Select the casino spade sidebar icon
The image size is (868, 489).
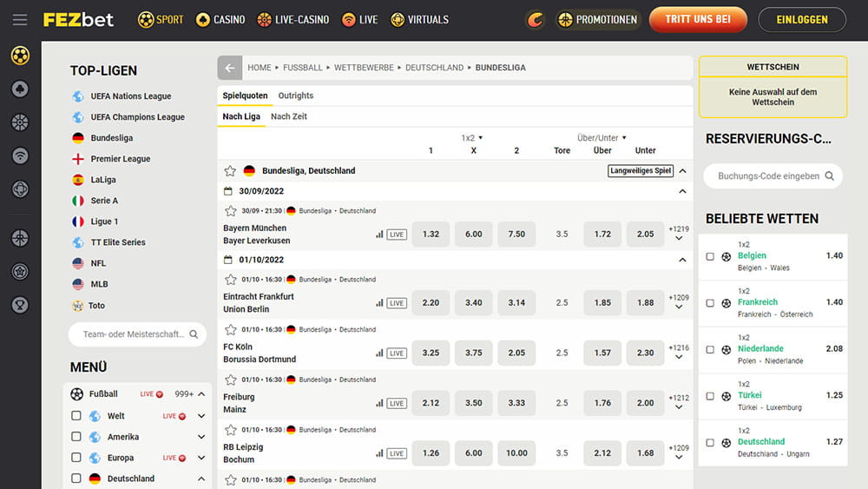coord(20,89)
